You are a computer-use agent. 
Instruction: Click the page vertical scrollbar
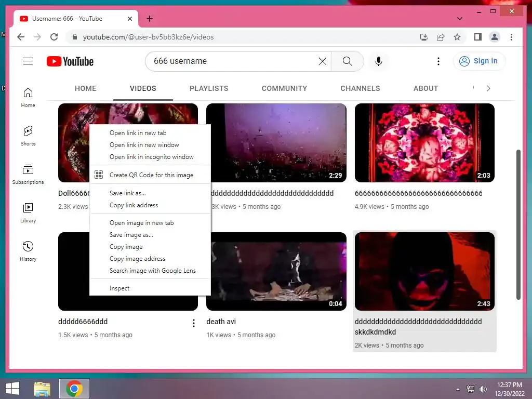click(x=518, y=224)
